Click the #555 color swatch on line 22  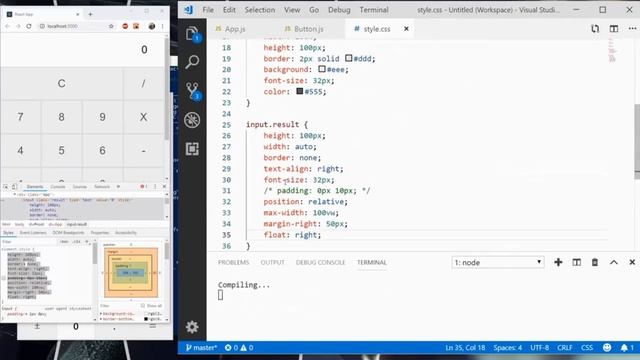pyautogui.click(x=300, y=91)
